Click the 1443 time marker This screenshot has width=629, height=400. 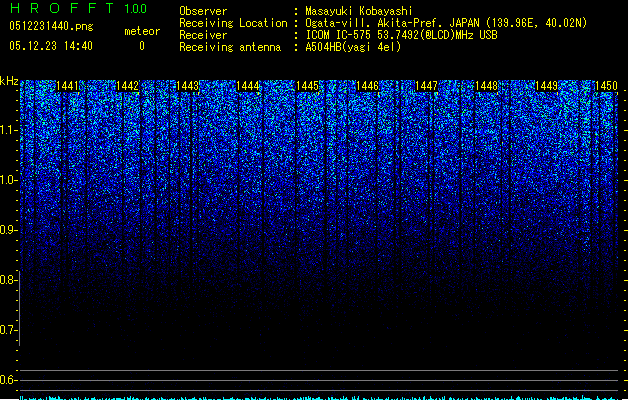coord(187,86)
